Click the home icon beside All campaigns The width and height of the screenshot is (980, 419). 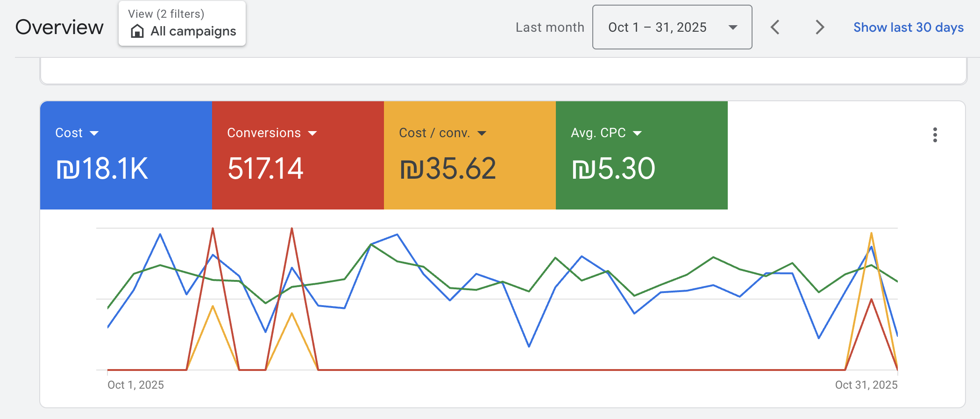tap(137, 31)
